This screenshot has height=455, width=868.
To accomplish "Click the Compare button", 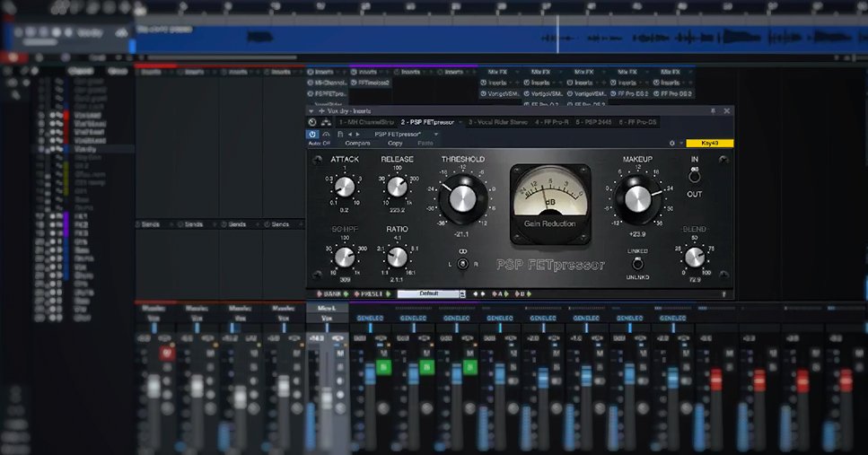I will pyautogui.click(x=357, y=143).
